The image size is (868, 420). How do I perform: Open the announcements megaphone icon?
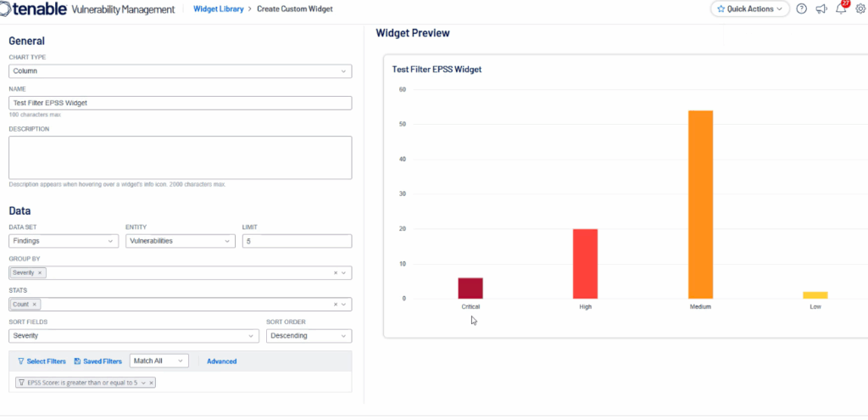[821, 9]
